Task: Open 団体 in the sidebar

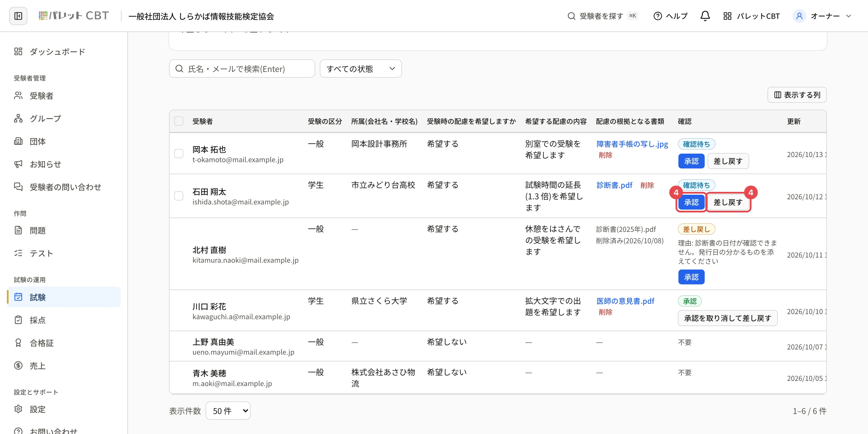Action: click(64, 141)
